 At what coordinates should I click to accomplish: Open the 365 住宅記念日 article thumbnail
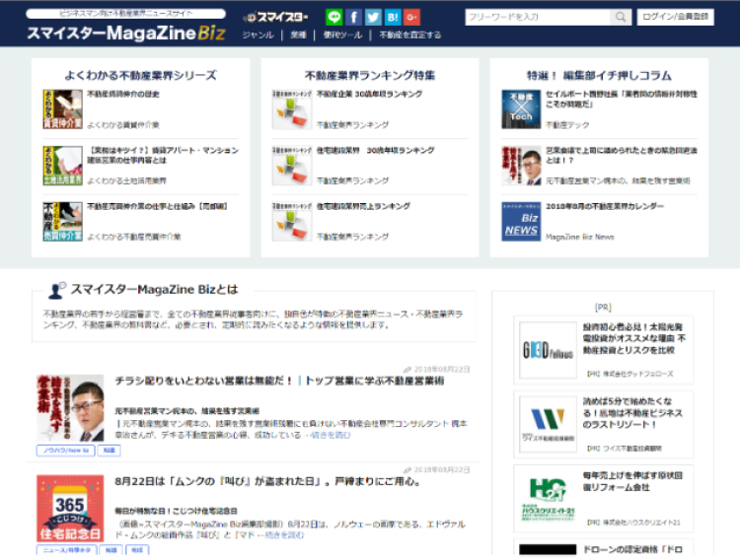click(70, 508)
